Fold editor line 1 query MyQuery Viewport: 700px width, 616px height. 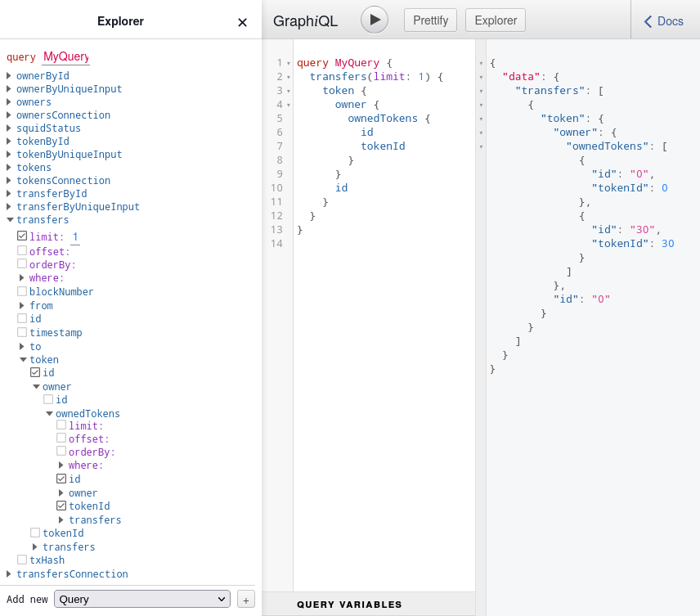[x=289, y=64]
